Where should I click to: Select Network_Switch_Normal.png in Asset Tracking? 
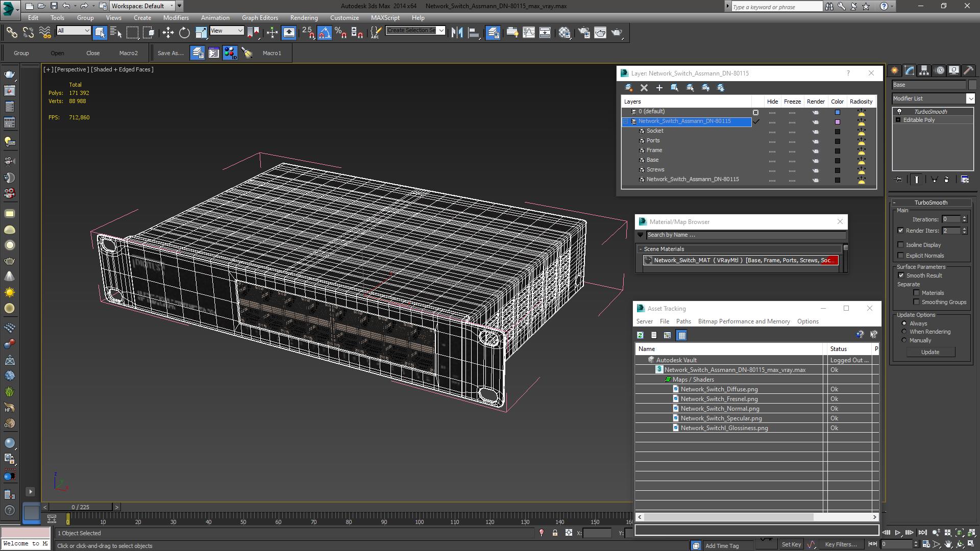click(720, 409)
